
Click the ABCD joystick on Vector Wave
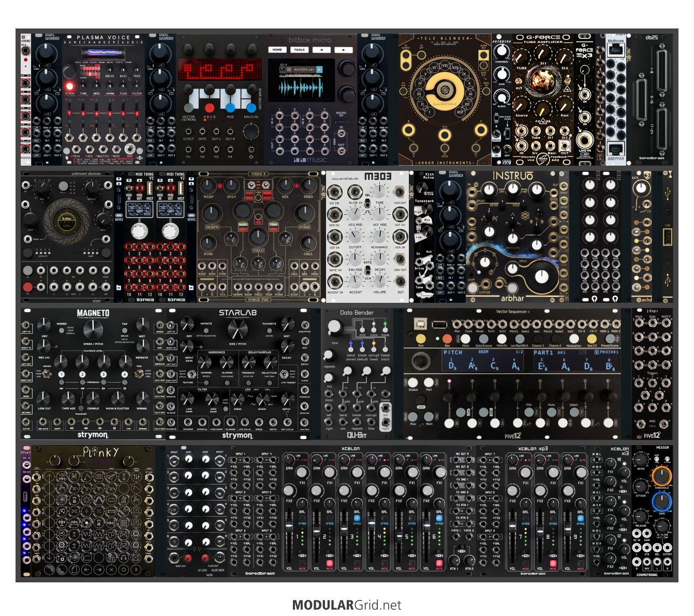pos(250,132)
